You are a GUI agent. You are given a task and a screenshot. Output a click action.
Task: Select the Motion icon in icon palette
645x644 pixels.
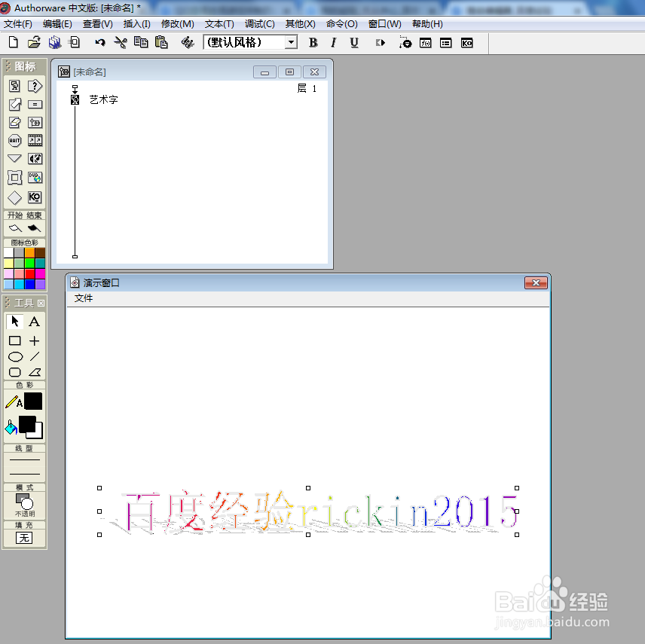click(x=14, y=104)
